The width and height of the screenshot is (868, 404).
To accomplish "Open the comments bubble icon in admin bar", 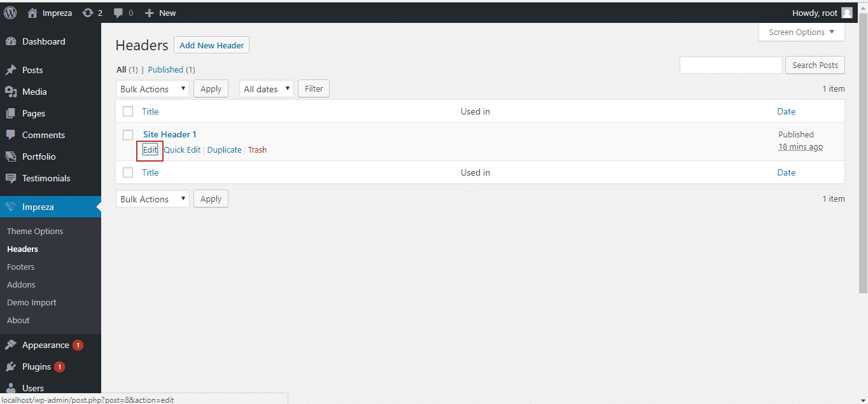I will pos(118,13).
